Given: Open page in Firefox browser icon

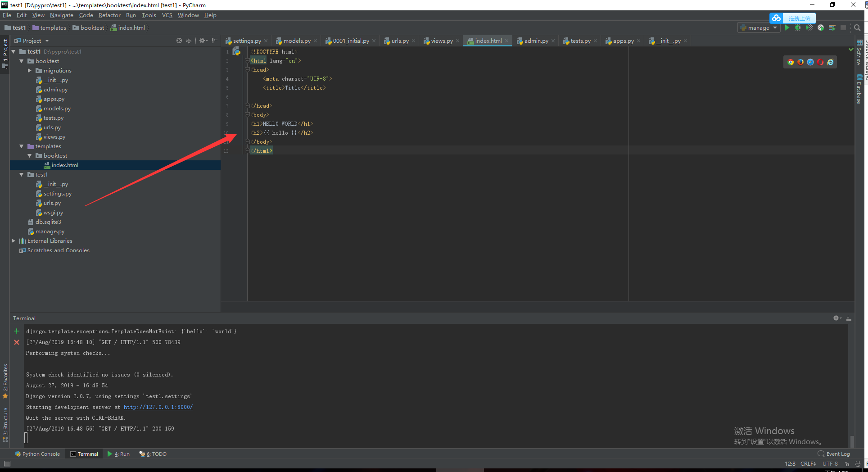Looking at the screenshot, I should (800, 62).
